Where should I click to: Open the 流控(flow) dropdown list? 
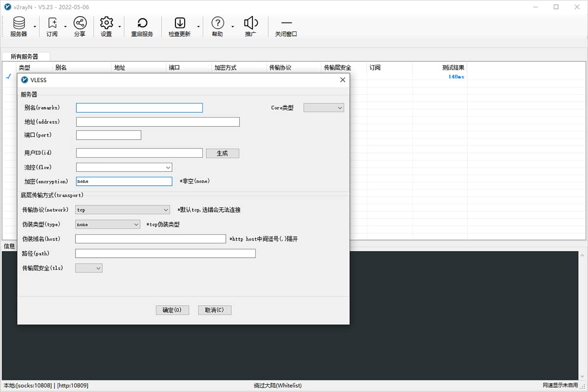tap(124, 167)
